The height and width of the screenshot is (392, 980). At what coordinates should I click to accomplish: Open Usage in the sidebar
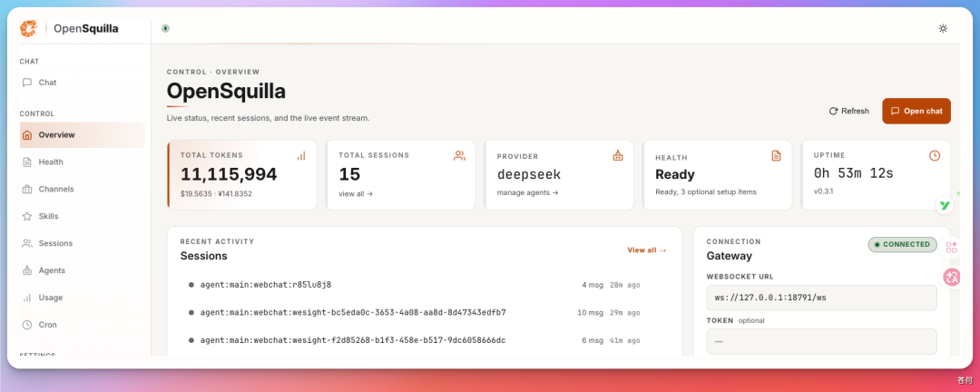[x=83, y=298]
